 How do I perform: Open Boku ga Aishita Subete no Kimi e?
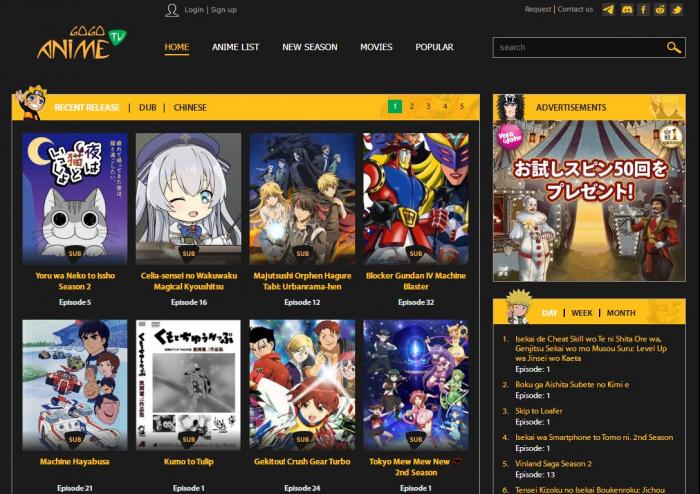pos(572,384)
